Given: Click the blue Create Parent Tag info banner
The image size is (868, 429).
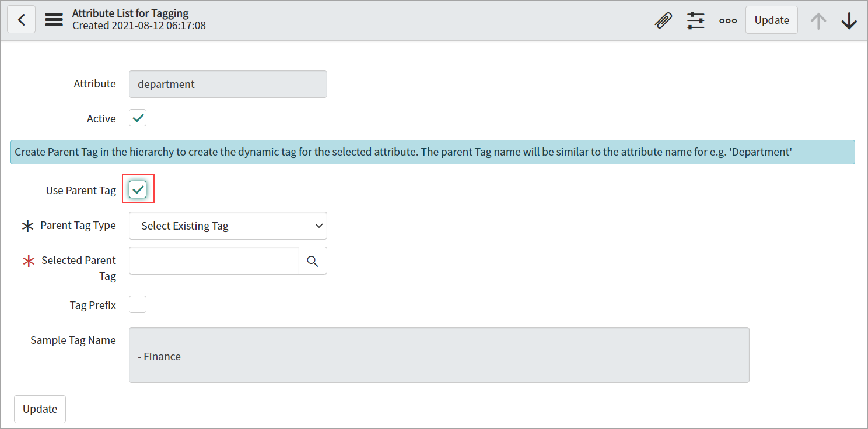Looking at the screenshot, I should pos(432,152).
